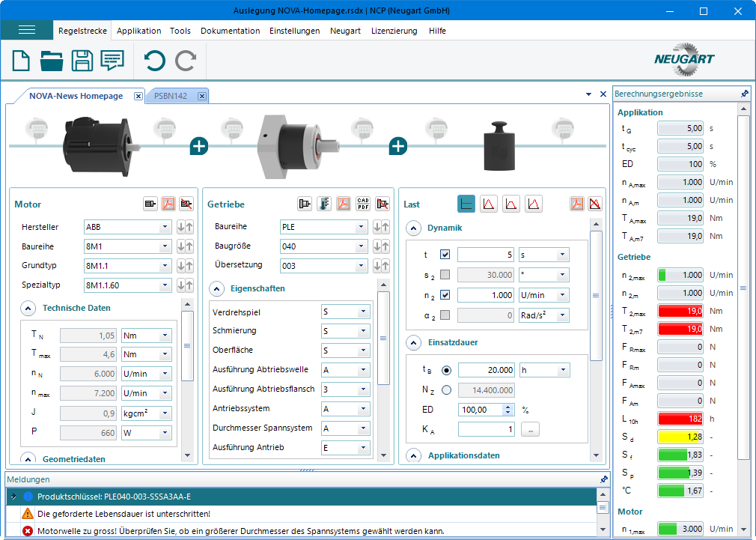Viewport: 756px width, 540px height.
Task: Open Baugröße 040 dropdown
Action: click(x=361, y=246)
